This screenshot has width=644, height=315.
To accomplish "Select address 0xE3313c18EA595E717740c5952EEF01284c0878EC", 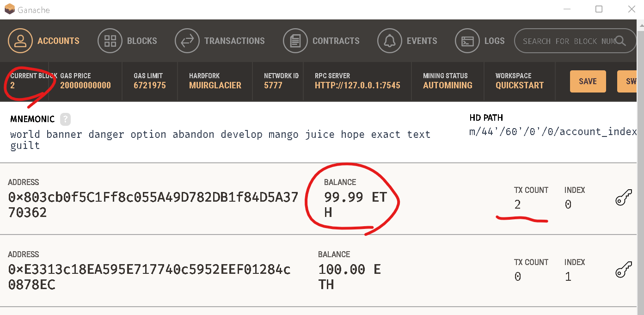I will tap(149, 277).
